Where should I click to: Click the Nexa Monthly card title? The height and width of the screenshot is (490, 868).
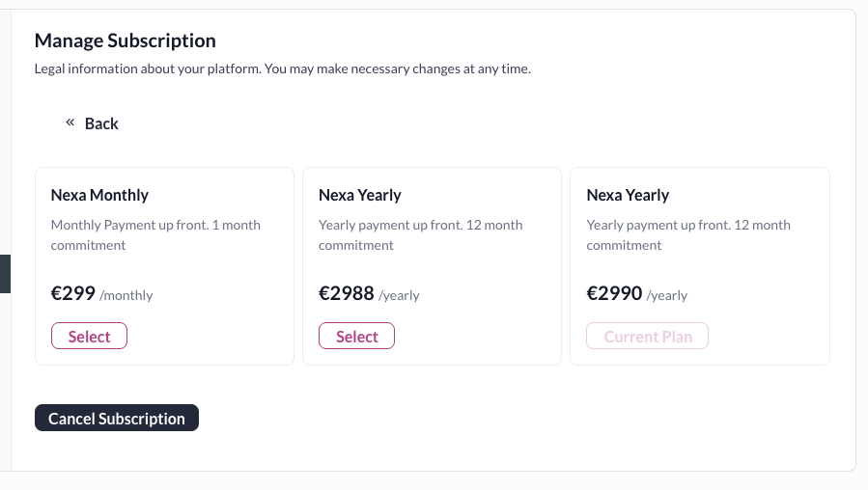point(99,195)
